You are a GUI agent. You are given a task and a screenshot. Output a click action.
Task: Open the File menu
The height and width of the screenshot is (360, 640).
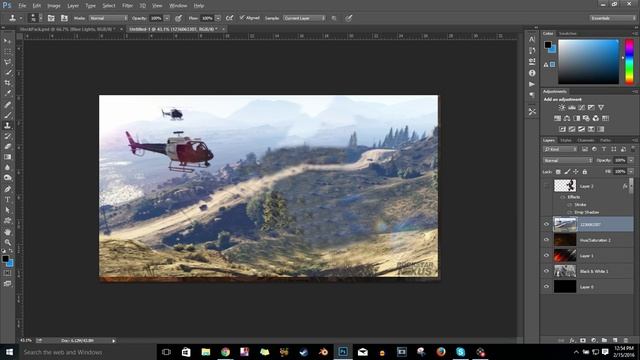point(22,6)
